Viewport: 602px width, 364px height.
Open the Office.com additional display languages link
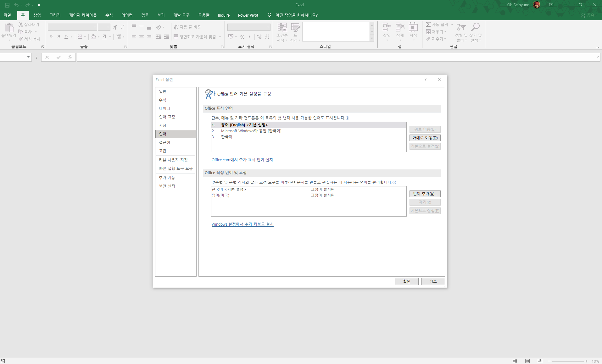click(242, 160)
